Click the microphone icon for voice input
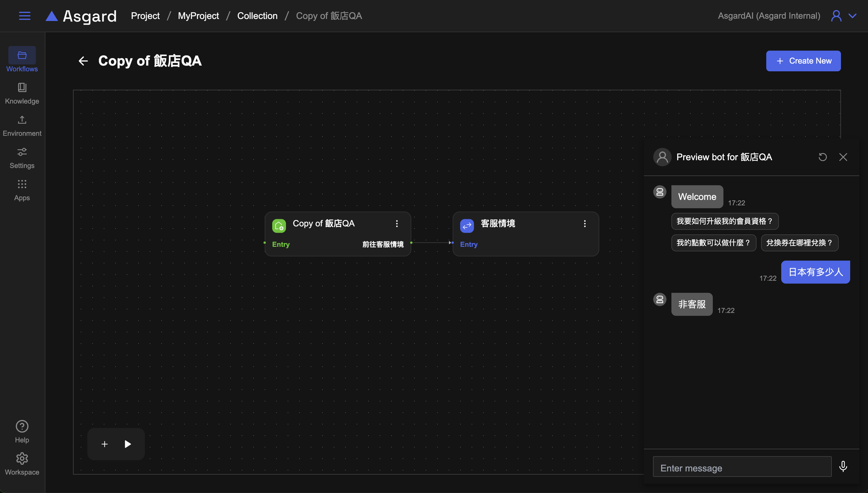 (843, 467)
